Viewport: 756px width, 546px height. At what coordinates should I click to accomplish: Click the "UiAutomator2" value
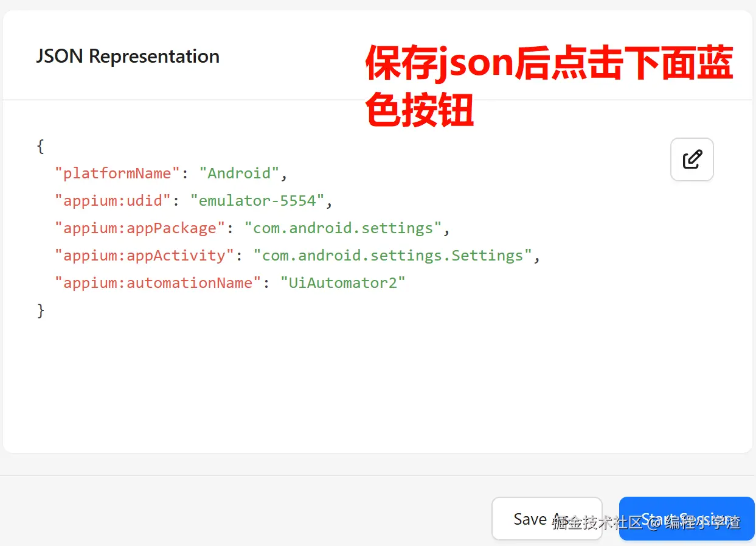[x=342, y=283]
